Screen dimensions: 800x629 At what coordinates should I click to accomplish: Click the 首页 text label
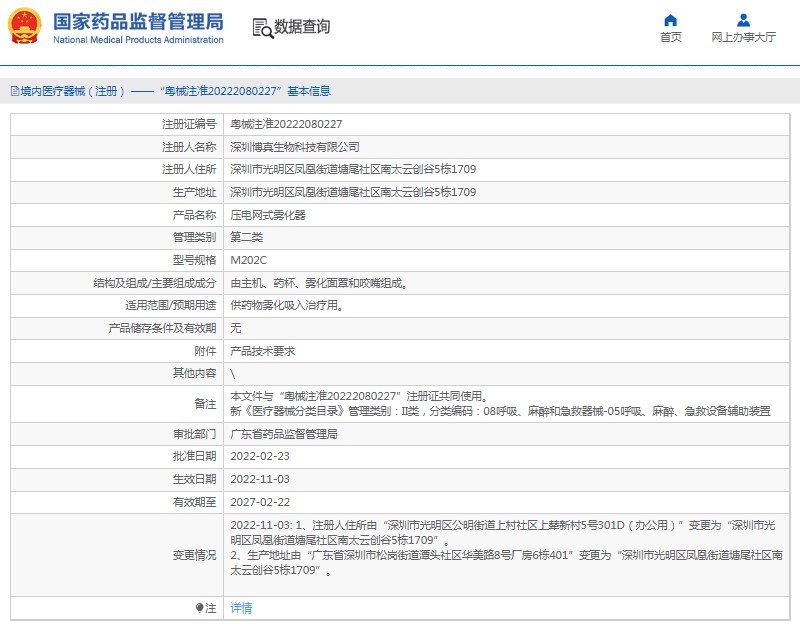point(671,38)
